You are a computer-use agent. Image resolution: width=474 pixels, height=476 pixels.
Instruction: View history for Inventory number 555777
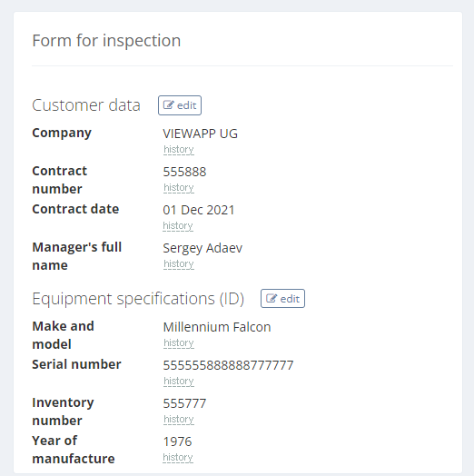point(179,420)
